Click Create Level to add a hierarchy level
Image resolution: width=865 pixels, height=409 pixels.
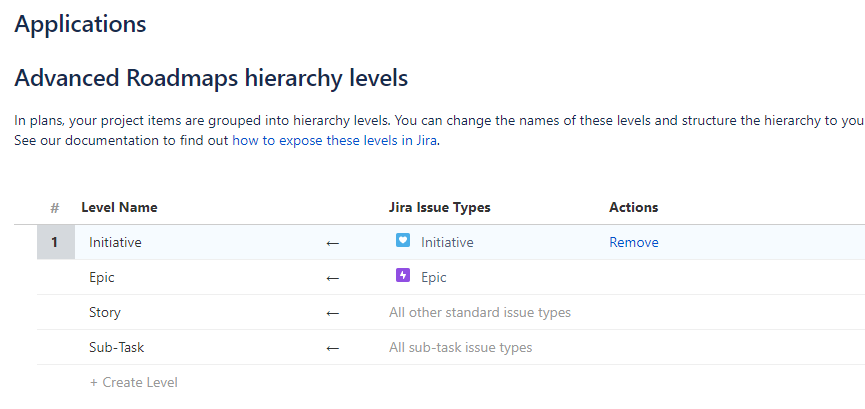point(134,382)
